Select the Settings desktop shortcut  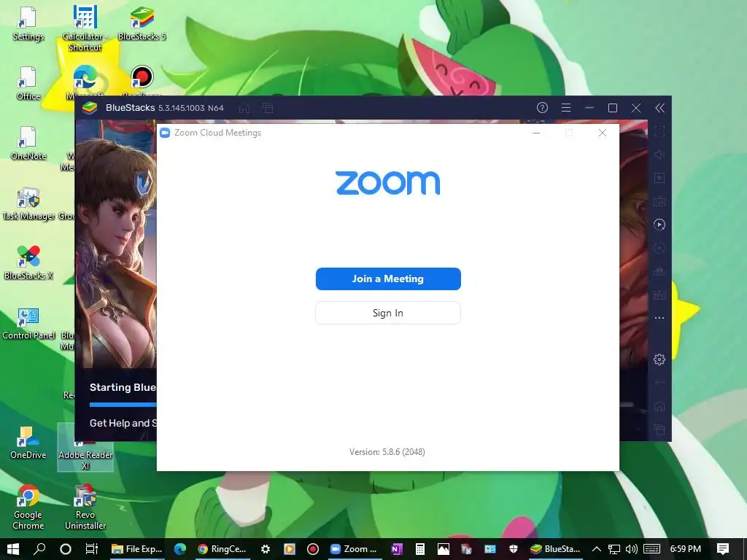click(28, 24)
